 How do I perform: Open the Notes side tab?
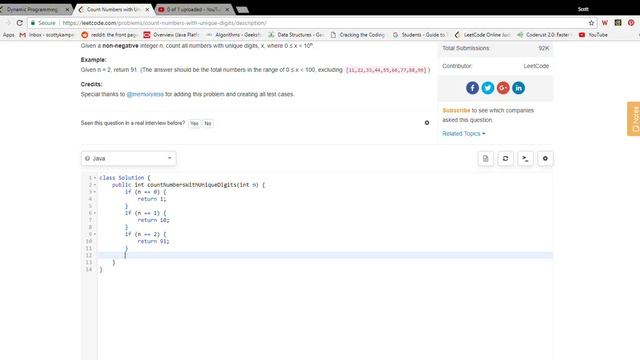[634, 119]
